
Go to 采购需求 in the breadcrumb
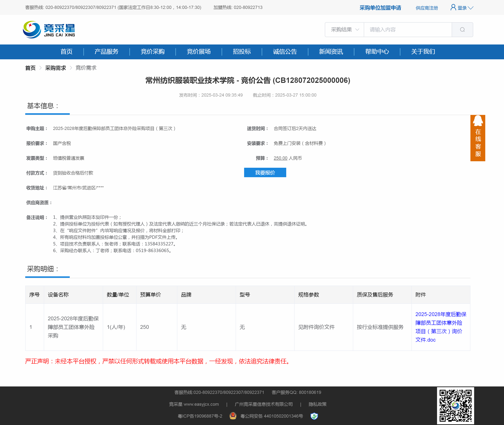(x=55, y=68)
